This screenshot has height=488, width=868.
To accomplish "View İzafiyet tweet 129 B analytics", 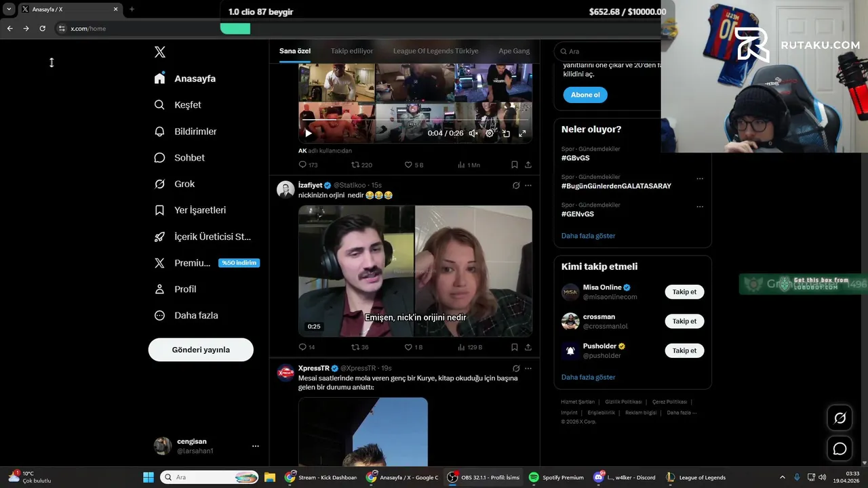I will click(x=470, y=347).
